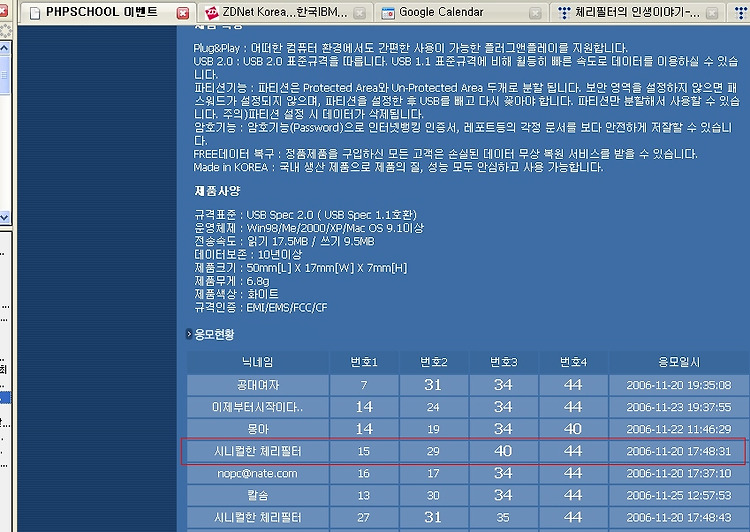Switch to the PHPSCHOOL 이벤트 tab
The width and height of the screenshot is (750, 532).
click(x=108, y=12)
